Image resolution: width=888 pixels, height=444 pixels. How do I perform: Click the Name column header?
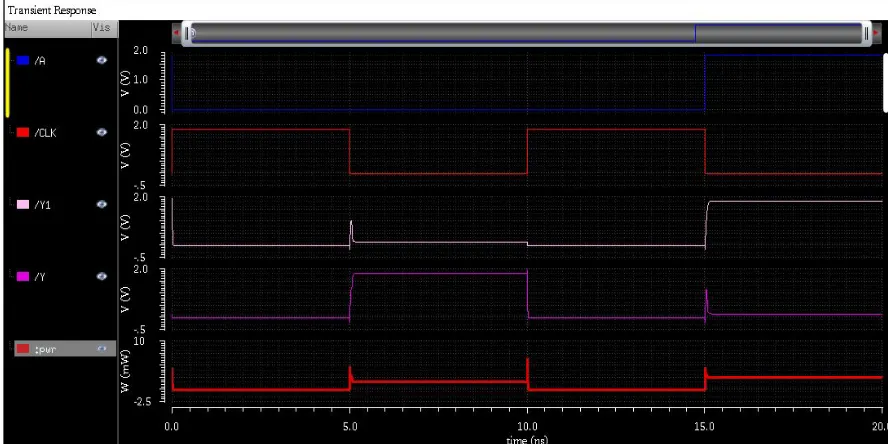48,28
